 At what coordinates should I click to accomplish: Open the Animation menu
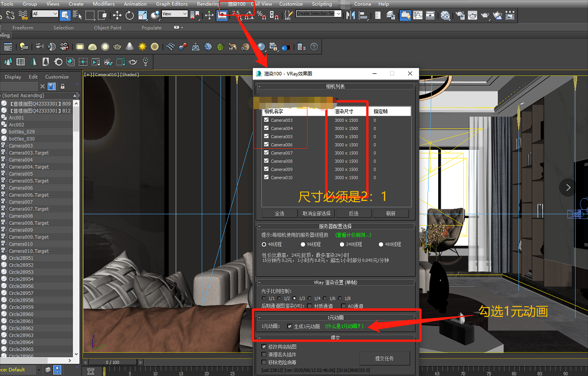[x=136, y=4]
